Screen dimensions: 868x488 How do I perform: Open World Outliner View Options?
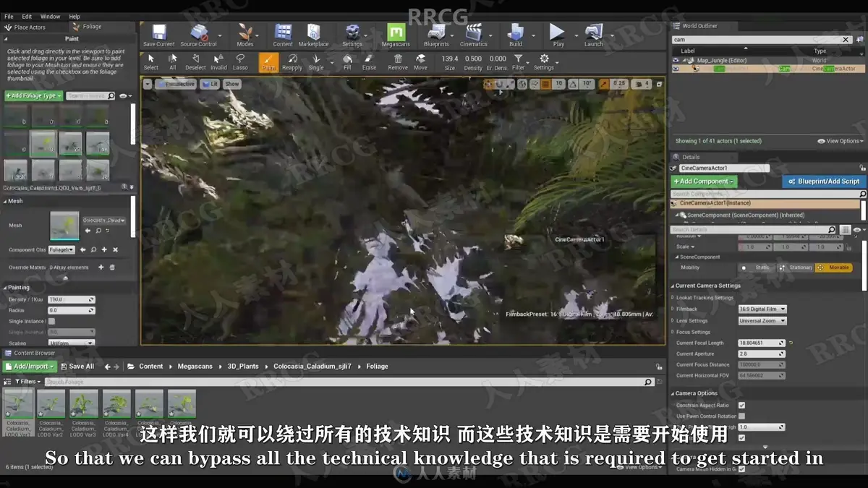[x=841, y=141]
